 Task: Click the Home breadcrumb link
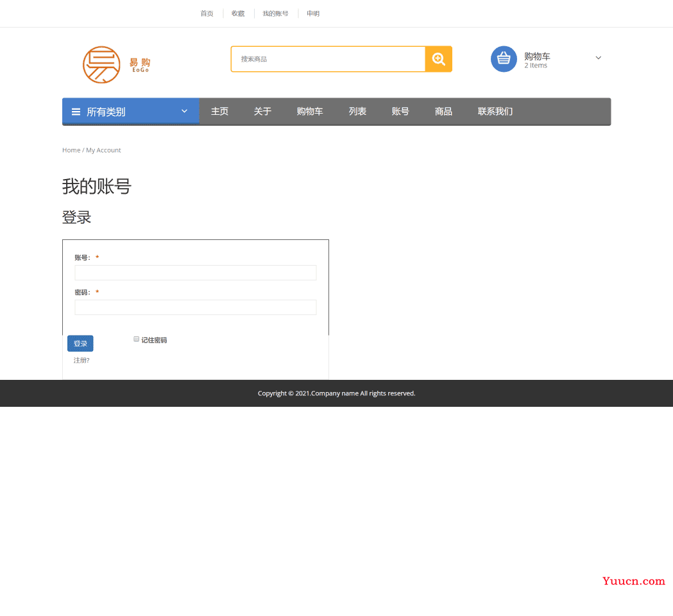(x=71, y=150)
